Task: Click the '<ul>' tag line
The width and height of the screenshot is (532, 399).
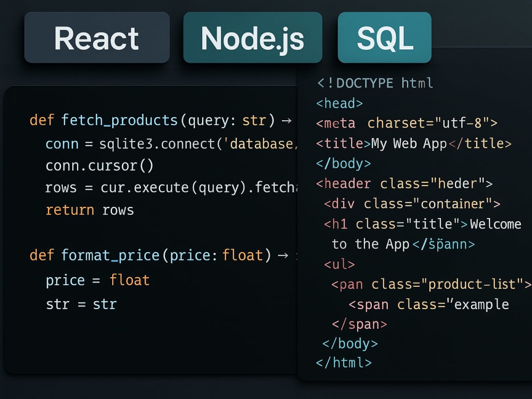Action: tap(339, 264)
